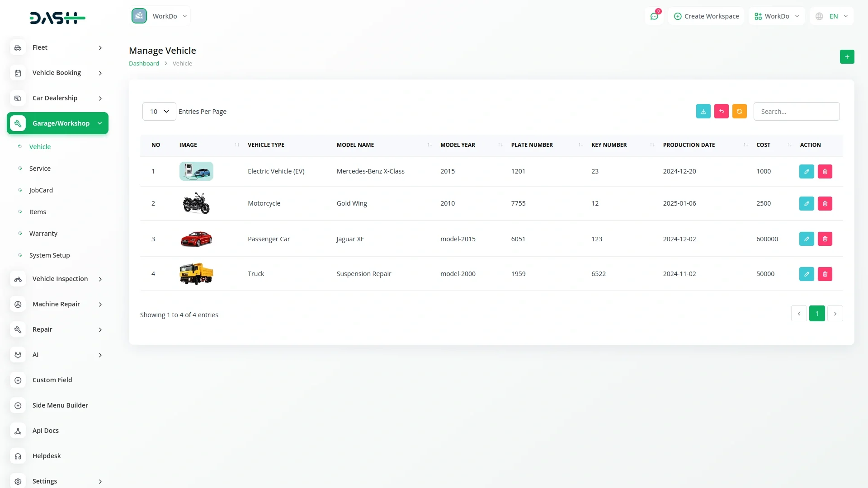
Task: Click the orange refresh icon
Action: [739, 111]
